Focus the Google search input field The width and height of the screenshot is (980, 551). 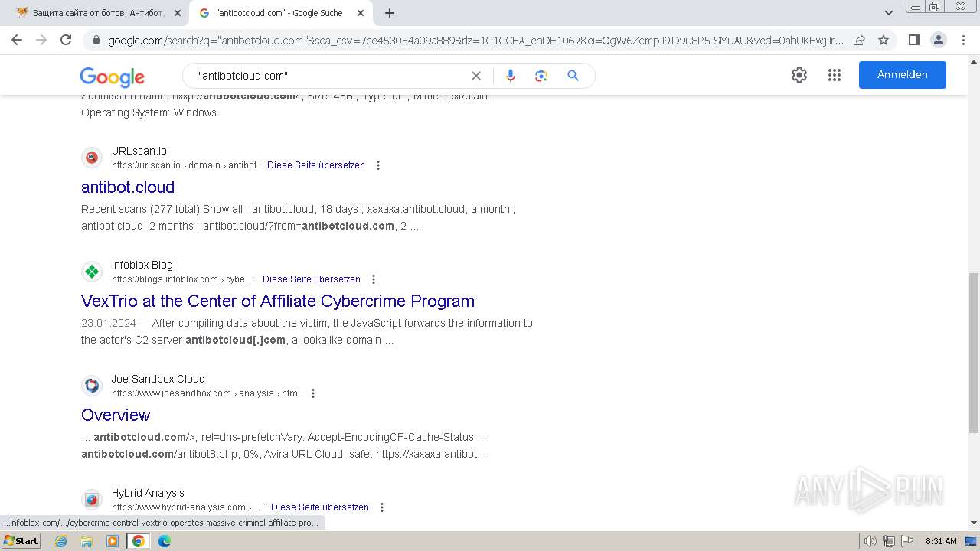[x=329, y=76]
